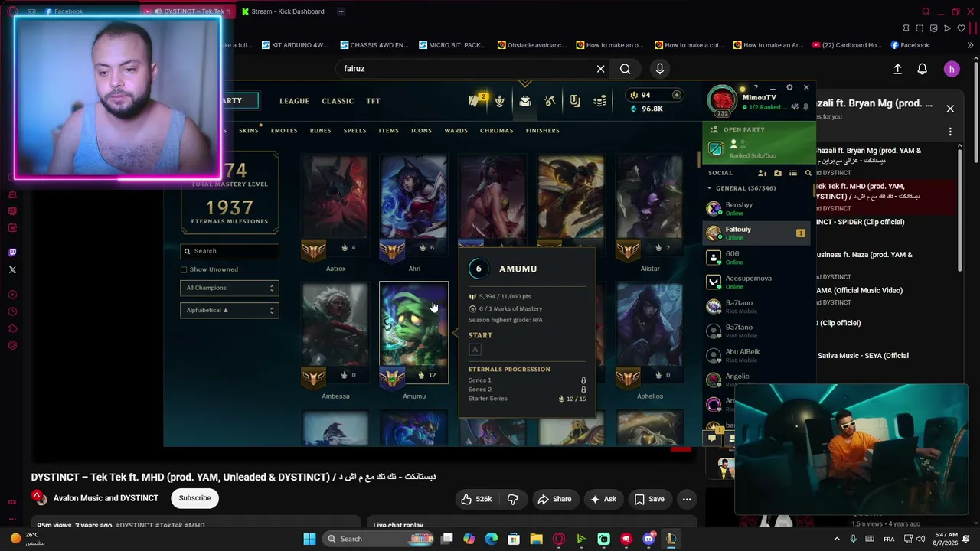Toggle the Show Unowned checkbox
The width and height of the screenshot is (980, 551).
click(x=184, y=269)
